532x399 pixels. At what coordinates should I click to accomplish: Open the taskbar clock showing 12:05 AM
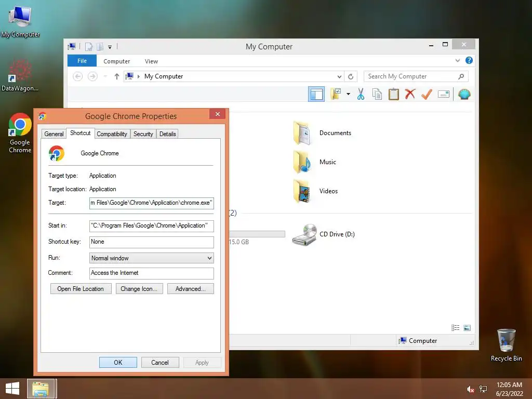tap(509, 389)
